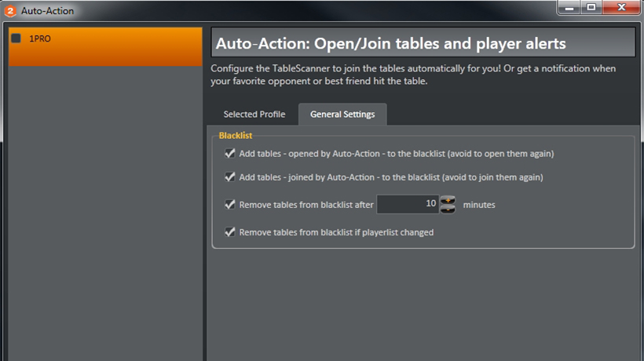This screenshot has width=644, height=361.
Task: Uncheck adding joined tables to the blacklist
Action: pos(229,177)
